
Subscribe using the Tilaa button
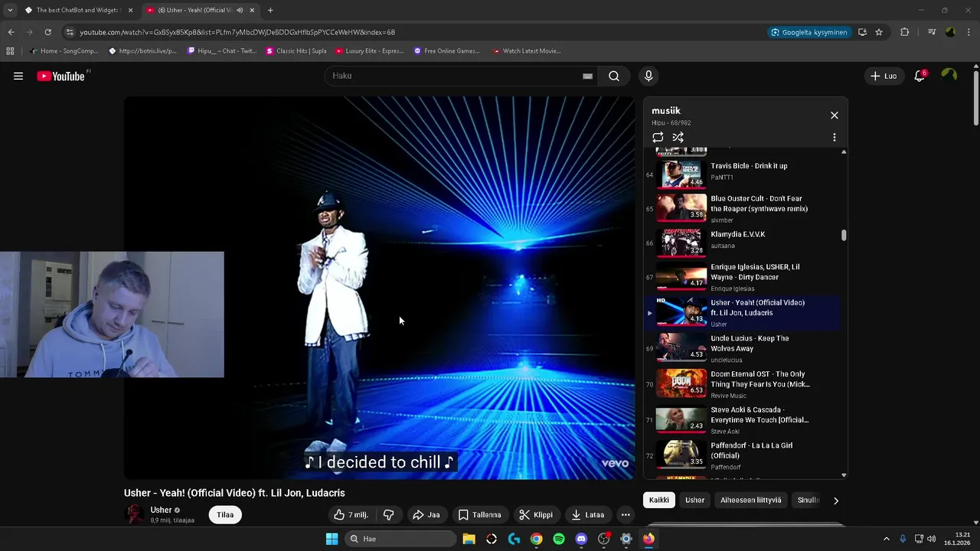coord(225,515)
